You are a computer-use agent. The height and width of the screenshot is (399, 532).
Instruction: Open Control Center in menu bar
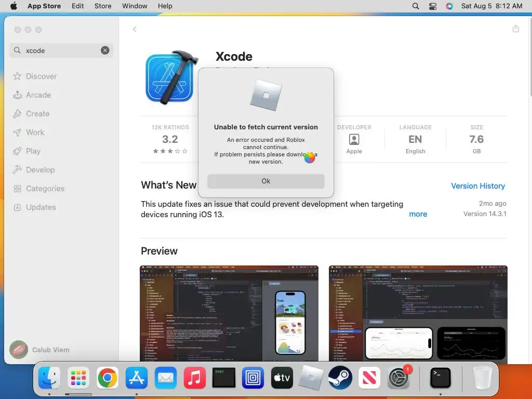click(x=433, y=6)
